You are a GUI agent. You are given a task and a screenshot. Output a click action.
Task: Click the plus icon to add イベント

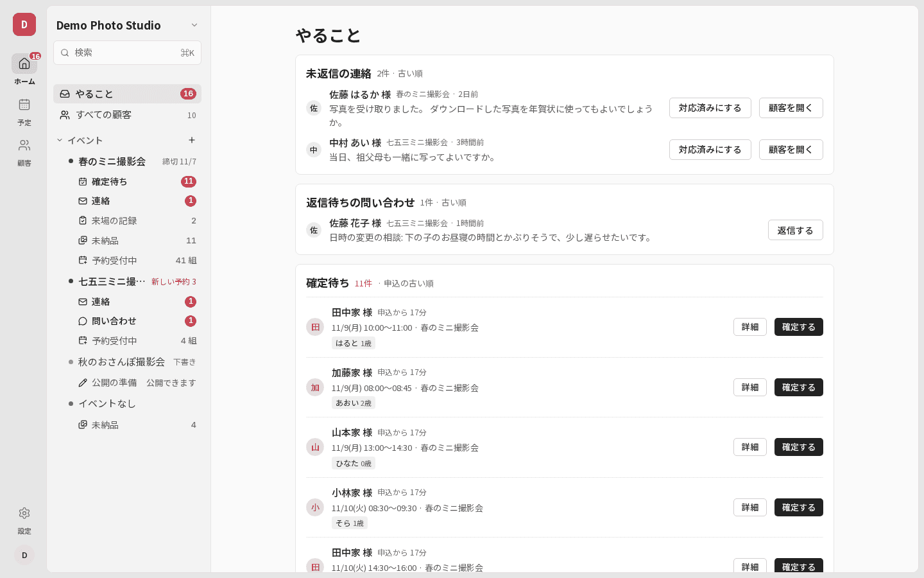(191, 140)
